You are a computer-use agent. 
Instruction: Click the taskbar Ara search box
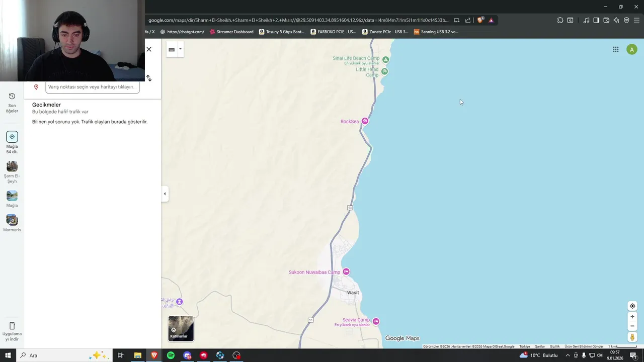63,355
